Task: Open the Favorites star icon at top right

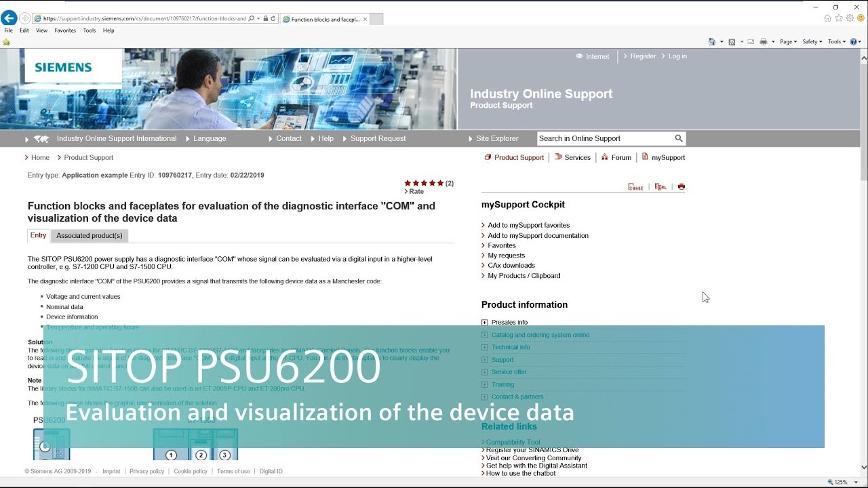Action: pos(839,18)
